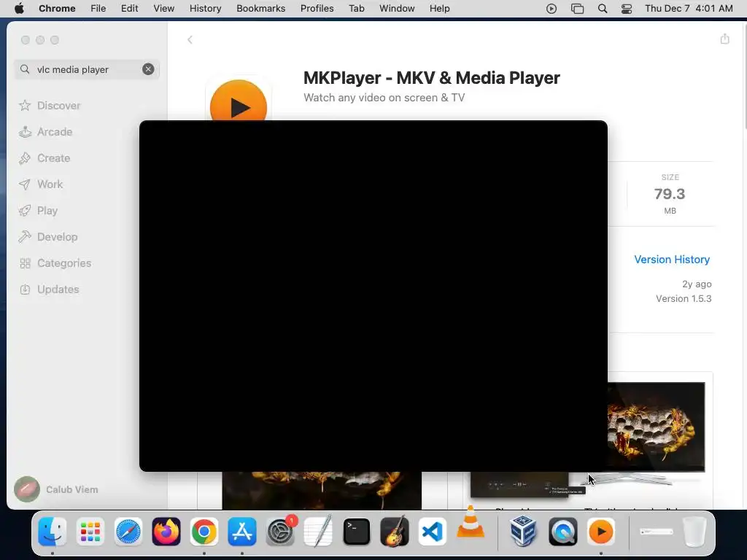
Task: Open Safari from the dock
Action: click(x=128, y=532)
